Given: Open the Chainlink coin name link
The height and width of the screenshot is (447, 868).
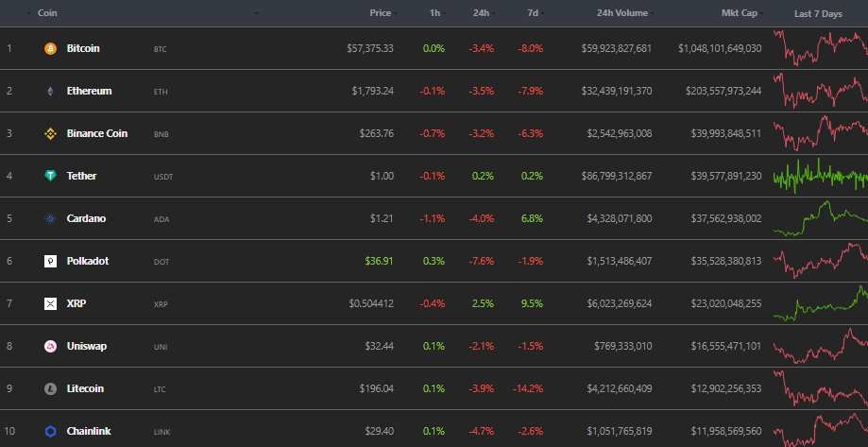Looking at the screenshot, I should coord(89,431).
